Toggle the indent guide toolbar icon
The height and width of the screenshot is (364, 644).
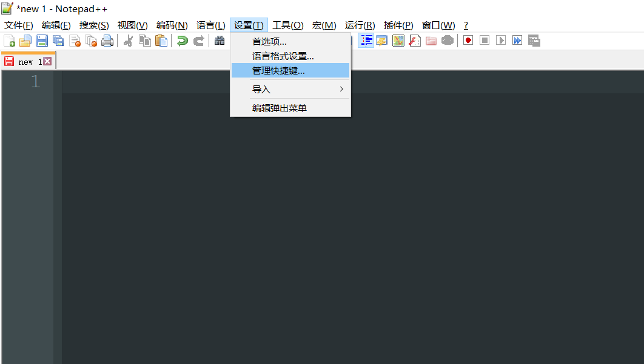click(366, 41)
